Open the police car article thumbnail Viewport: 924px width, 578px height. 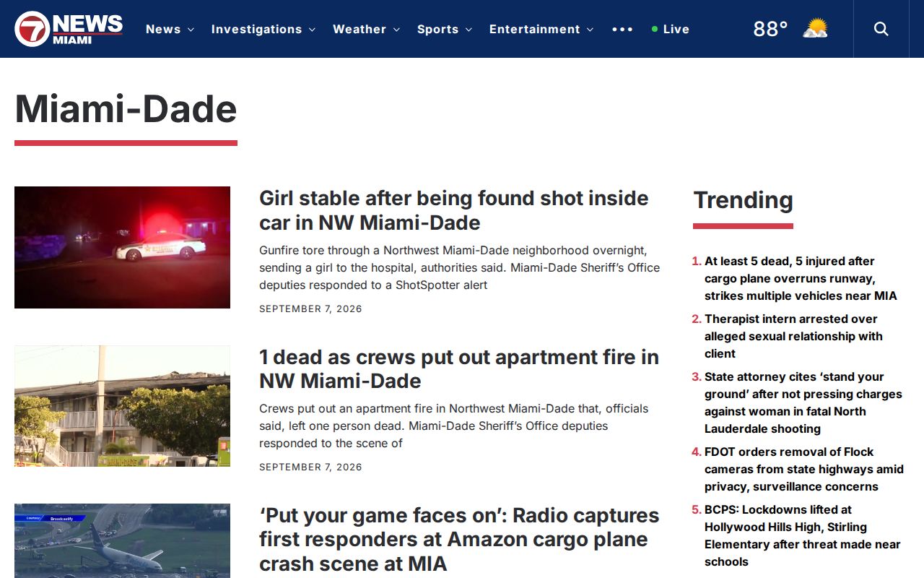point(122,247)
